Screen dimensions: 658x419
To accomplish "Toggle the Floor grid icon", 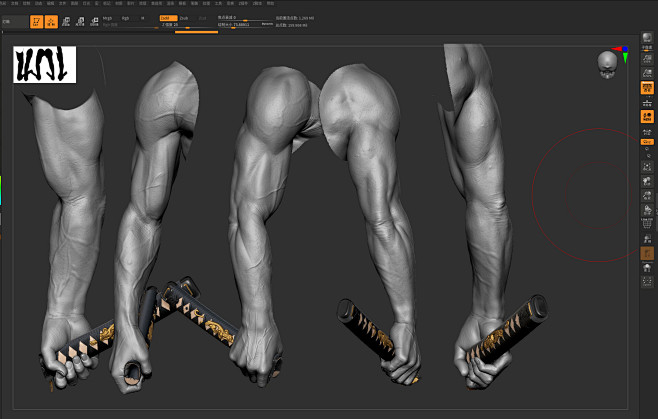I will click(x=648, y=103).
